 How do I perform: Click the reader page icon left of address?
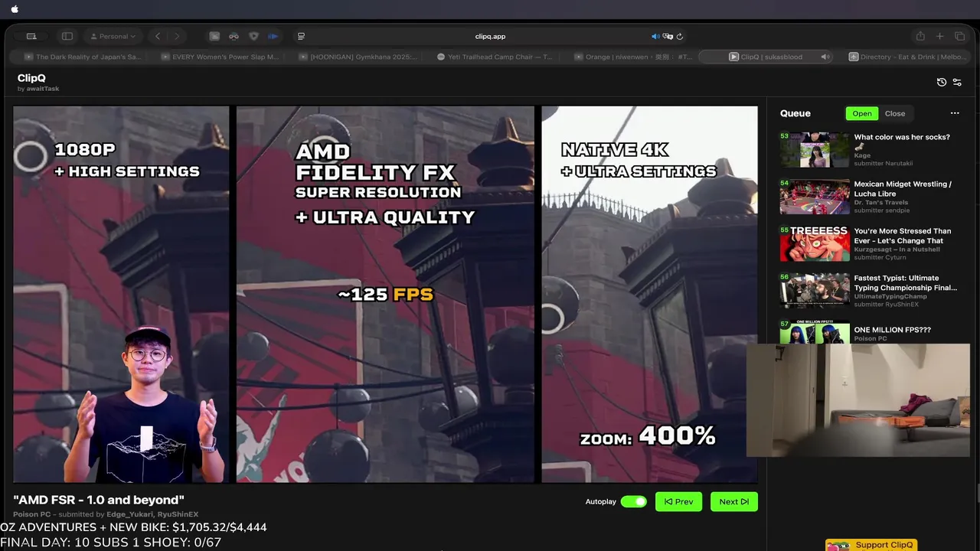301,36
